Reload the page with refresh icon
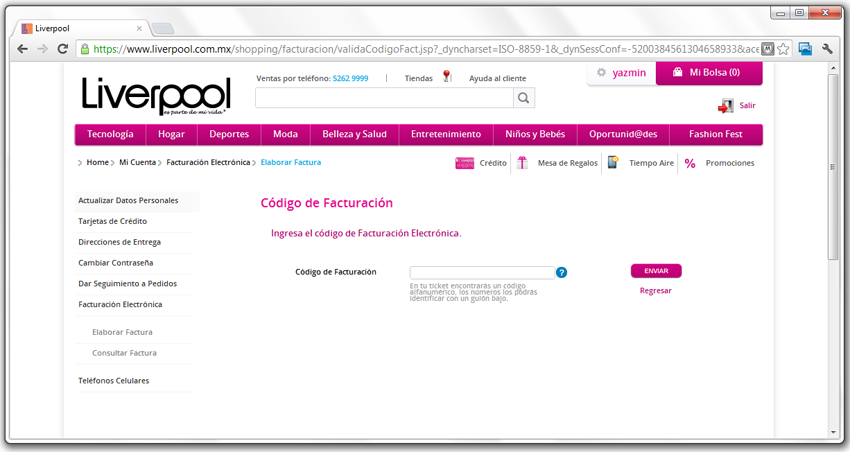Image resolution: width=850 pixels, height=452 pixels. click(62, 49)
